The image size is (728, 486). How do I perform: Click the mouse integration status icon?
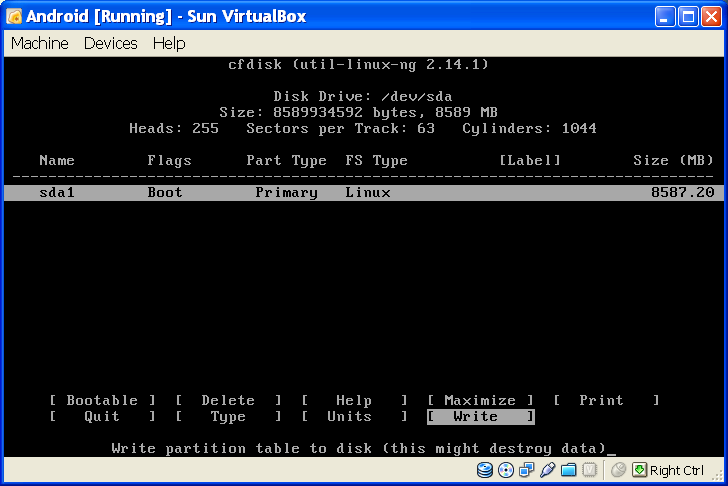[618, 470]
